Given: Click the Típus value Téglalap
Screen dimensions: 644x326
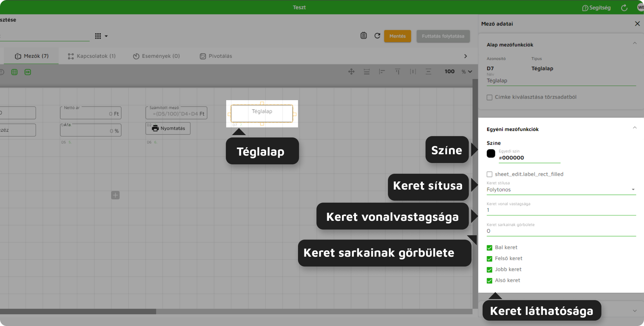Looking at the screenshot, I should pyautogui.click(x=542, y=69).
